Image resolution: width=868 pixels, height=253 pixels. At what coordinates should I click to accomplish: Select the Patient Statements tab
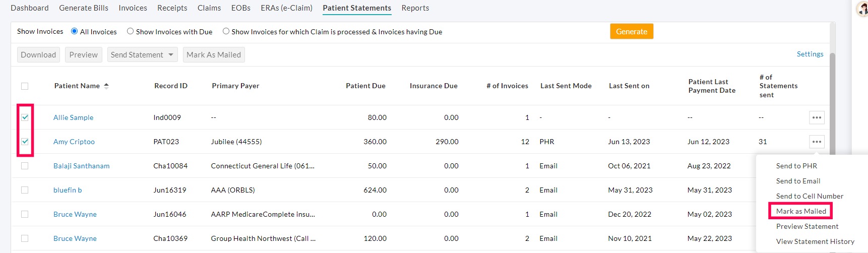[357, 8]
